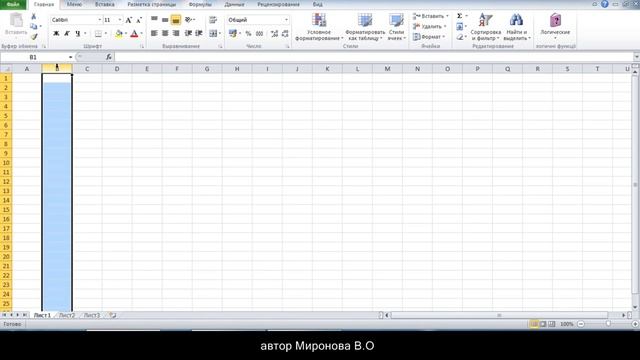
Task: Copy selection using the Copy icon
Action: pos(33,27)
